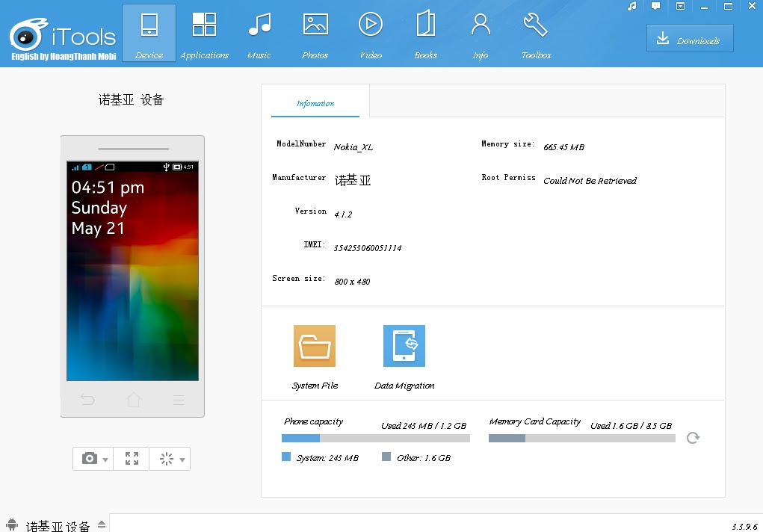Click the device name heading above phone

[x=131, y=100]
